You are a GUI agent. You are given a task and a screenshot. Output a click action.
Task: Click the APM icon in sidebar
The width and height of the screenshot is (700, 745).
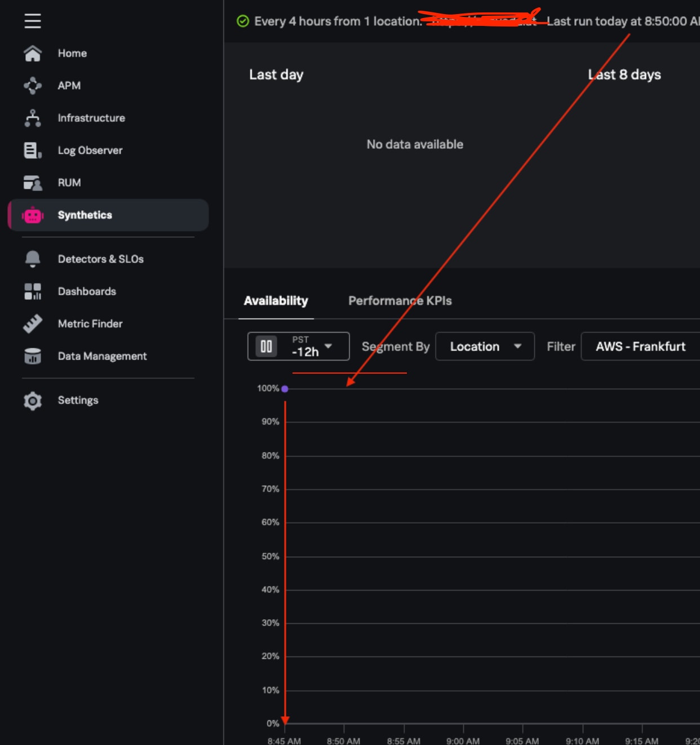pyautogui.click(x=33, y=86)
